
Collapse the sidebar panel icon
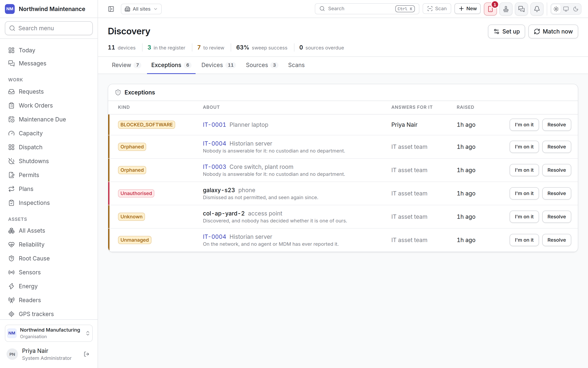coord(111,9)
